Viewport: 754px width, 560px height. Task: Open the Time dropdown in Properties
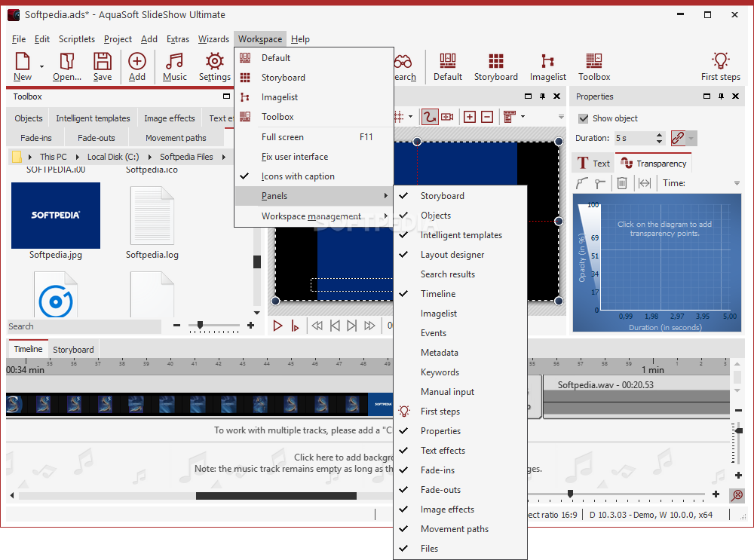(737, 183)
